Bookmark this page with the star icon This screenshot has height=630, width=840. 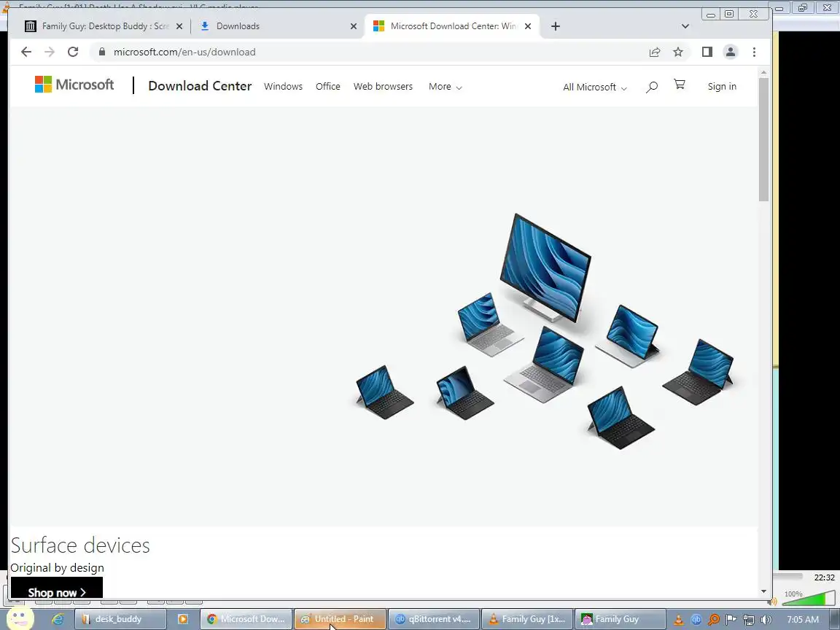(x=678, y=52)
